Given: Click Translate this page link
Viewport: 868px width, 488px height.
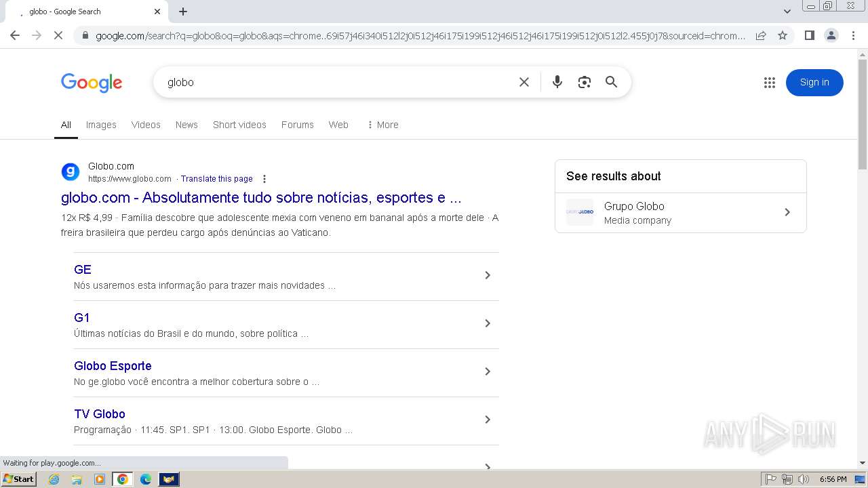Looking at the screenshot, I should point(216,179).
